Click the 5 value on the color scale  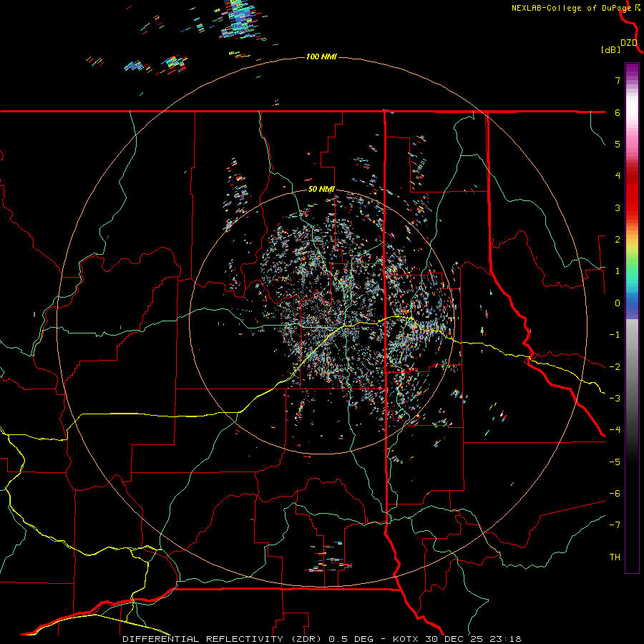[618, 144]
